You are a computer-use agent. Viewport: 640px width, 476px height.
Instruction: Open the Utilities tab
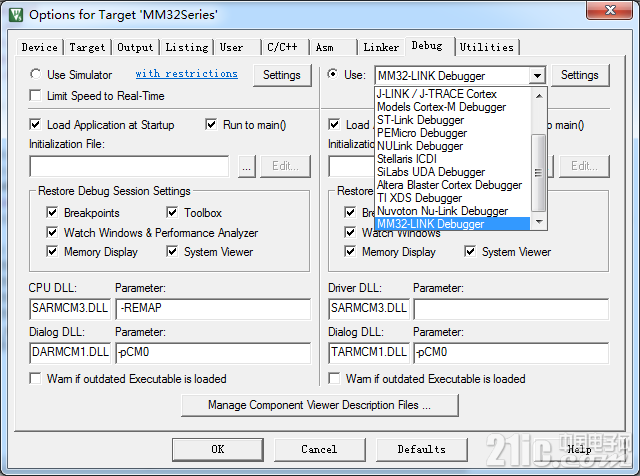click(x=487, y=47)
